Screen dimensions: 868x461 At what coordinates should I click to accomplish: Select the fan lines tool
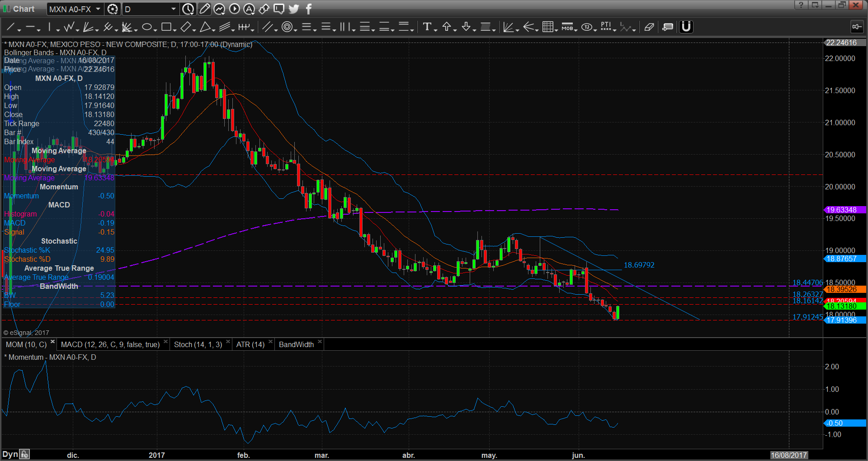coord(88,27)
